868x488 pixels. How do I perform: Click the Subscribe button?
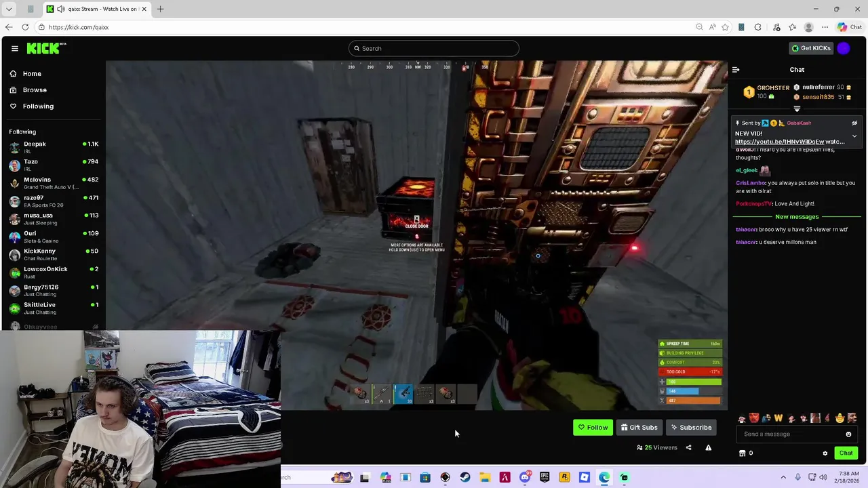coord(691,428)
